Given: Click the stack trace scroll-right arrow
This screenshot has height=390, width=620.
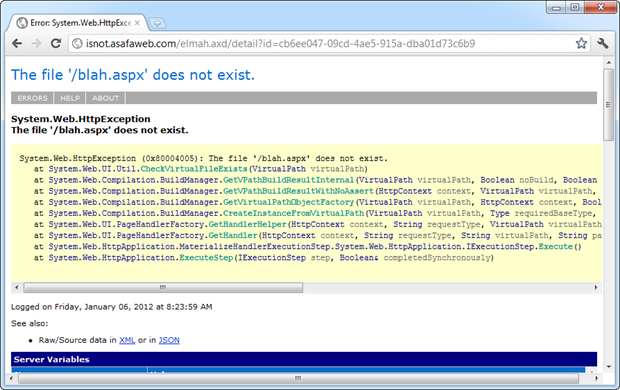Looking at the screenshot, I should click(x=596, y=288).
